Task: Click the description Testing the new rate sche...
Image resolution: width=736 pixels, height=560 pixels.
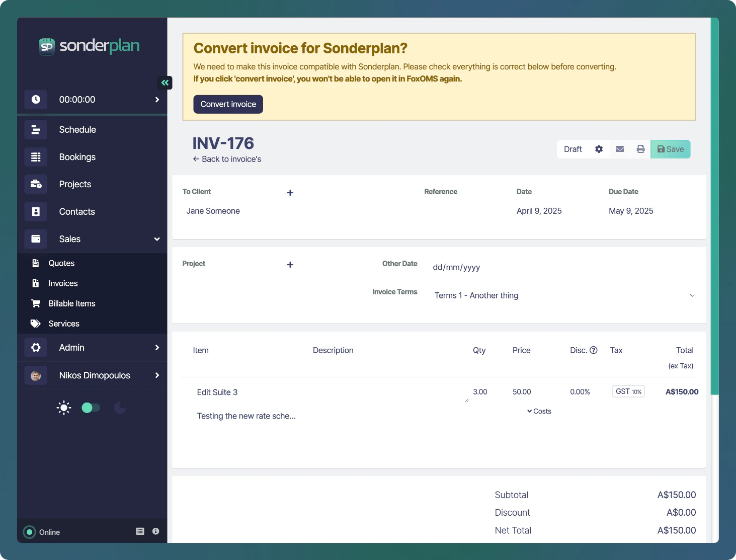Action: pos(247,416)
